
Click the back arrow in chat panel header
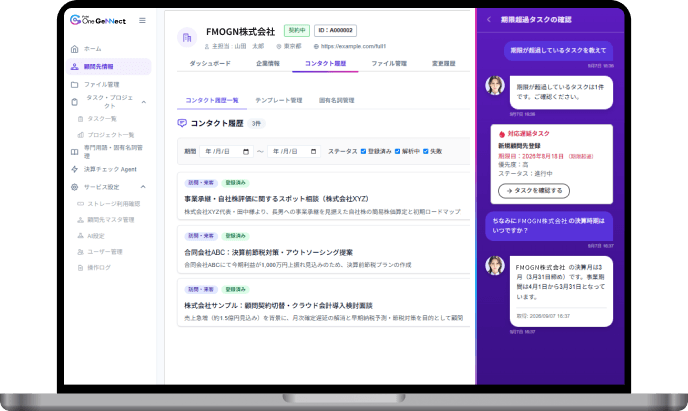(489, 19)
